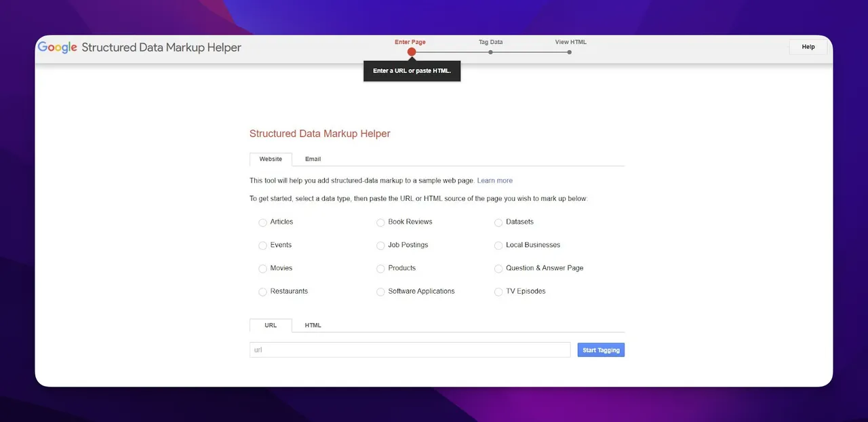
Task: Open the Help button
Action: (x=808, y=47)
